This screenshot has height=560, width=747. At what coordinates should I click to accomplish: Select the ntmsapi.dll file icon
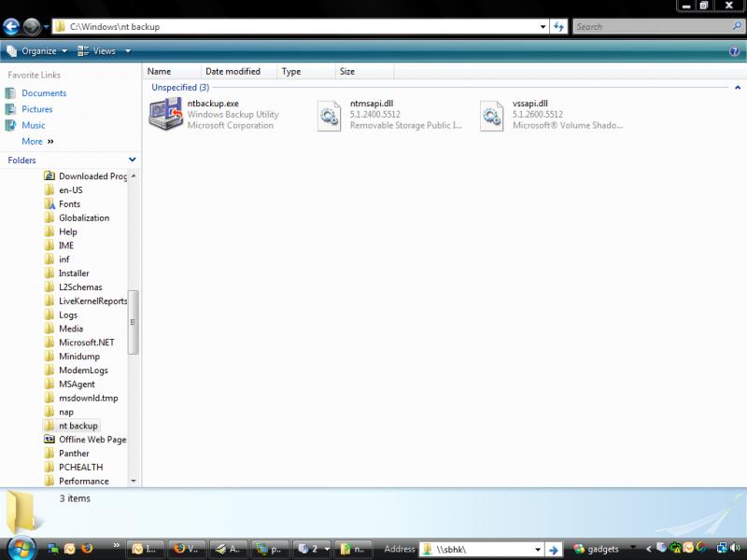[x=329, y=115]
